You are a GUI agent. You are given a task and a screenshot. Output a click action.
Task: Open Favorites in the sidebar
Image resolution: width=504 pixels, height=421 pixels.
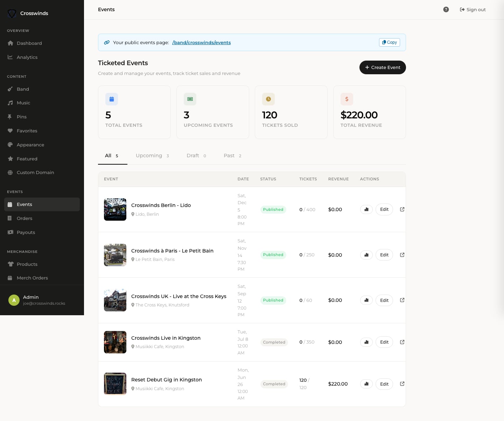(x=42, y=131)
